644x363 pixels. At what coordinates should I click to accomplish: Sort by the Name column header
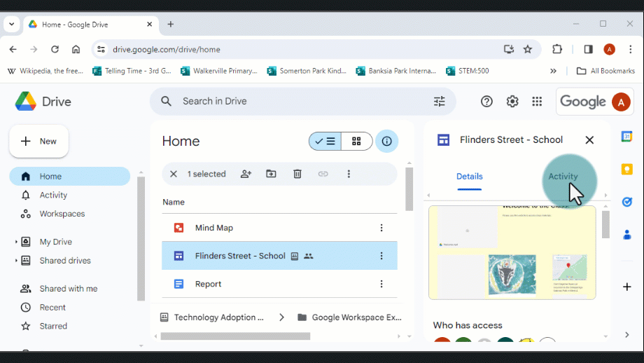(174, 203)
